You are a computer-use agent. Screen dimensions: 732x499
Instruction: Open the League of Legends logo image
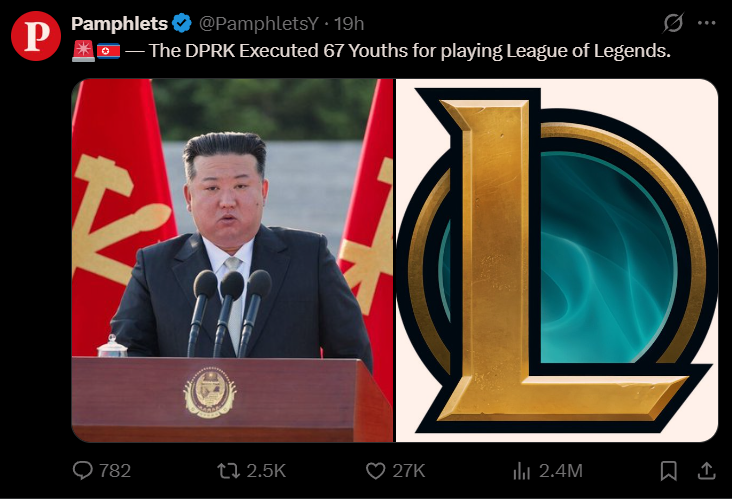(x=557, y=260)
